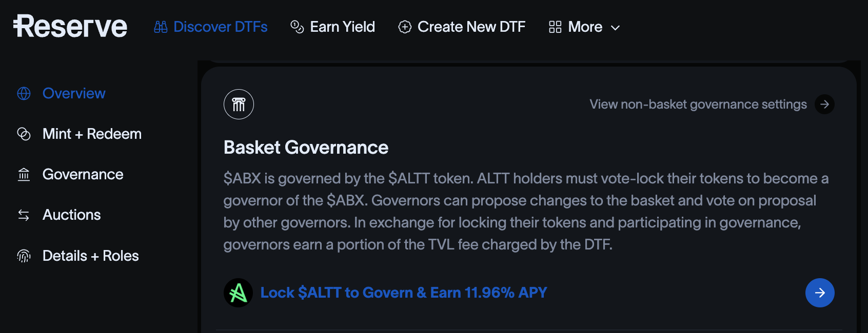Image resolution: width=868 pixels, height=333 pixels.
Task: Go to the Earn Yield page
Action: [x=343, y=27]
